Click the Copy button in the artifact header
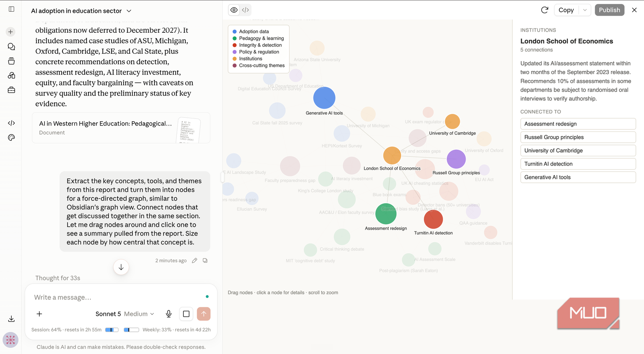644x354 pixels. pyautogui.click(x=566, y=10)
